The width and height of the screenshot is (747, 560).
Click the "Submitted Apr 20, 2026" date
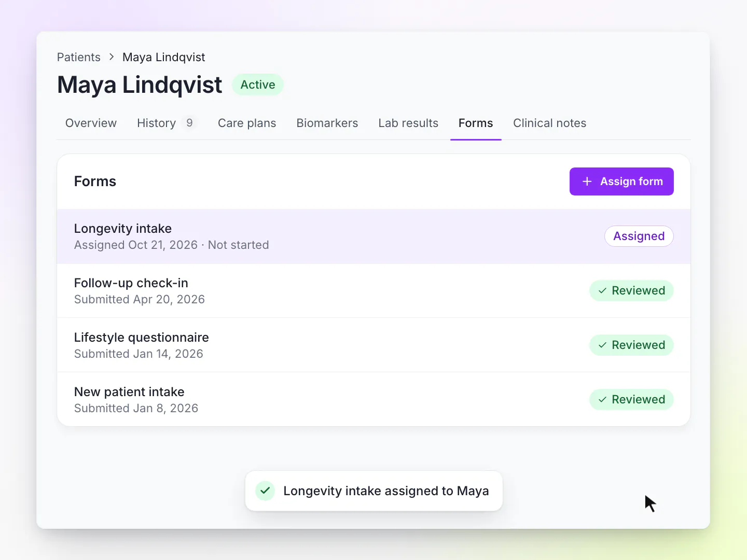tap(140, 300)
